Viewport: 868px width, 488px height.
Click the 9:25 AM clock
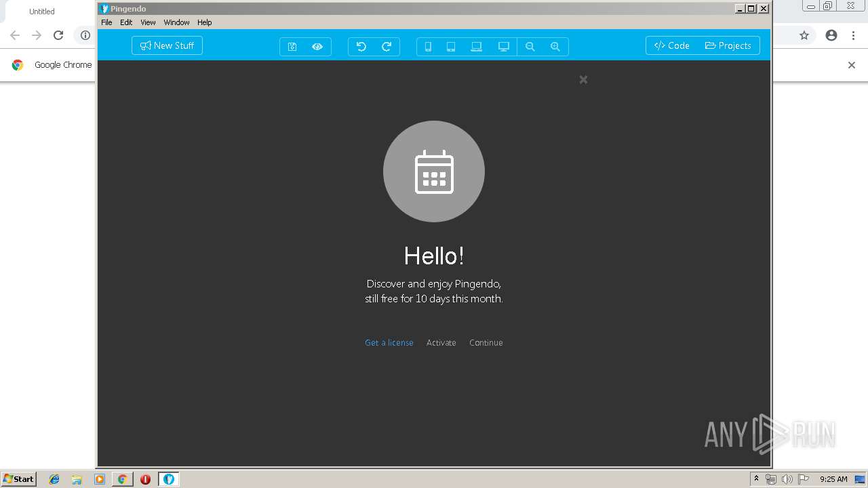[x=833, y=479]
